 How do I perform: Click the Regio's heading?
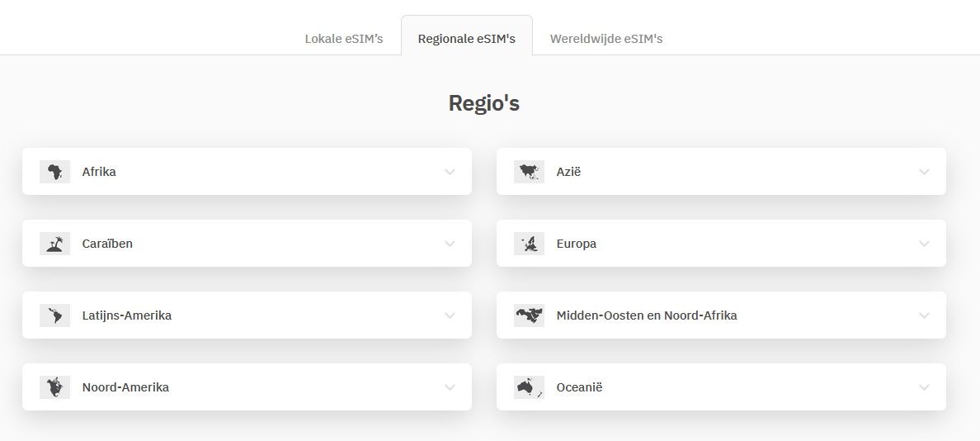click(x=484, y=103)
